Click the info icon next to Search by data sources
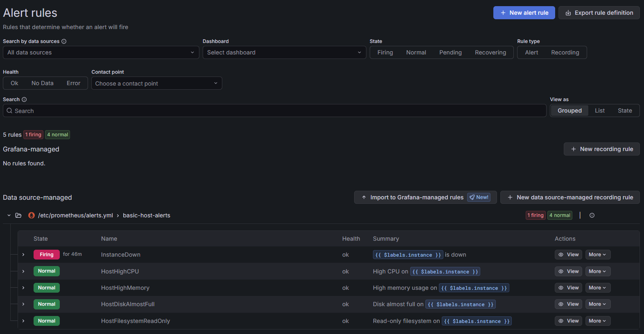 (x=64, y=41)
